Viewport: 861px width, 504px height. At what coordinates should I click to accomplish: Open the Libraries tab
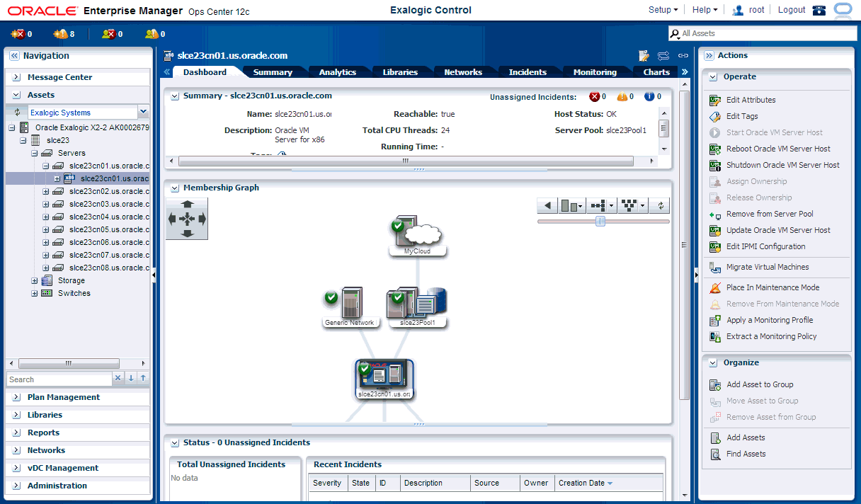point(400,72)
